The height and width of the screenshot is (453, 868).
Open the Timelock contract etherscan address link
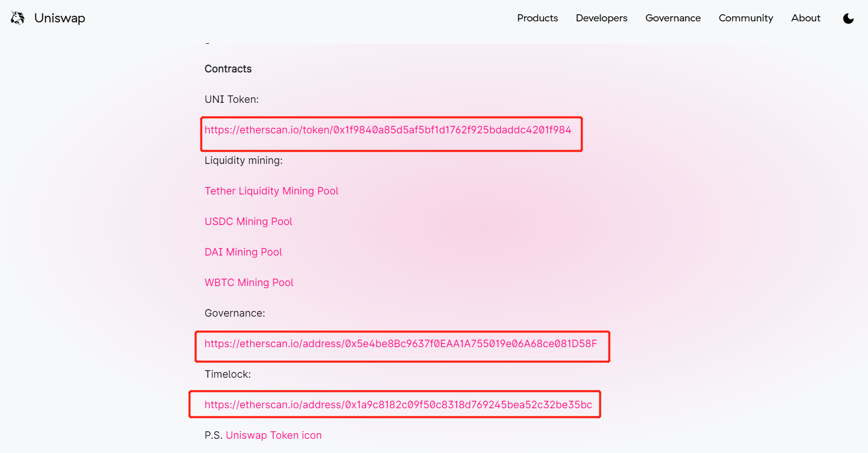point(398,405)
